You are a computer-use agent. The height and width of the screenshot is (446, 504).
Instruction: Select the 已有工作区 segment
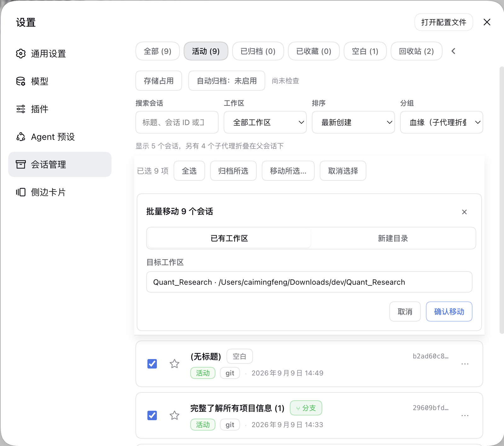tap(229, 238)
